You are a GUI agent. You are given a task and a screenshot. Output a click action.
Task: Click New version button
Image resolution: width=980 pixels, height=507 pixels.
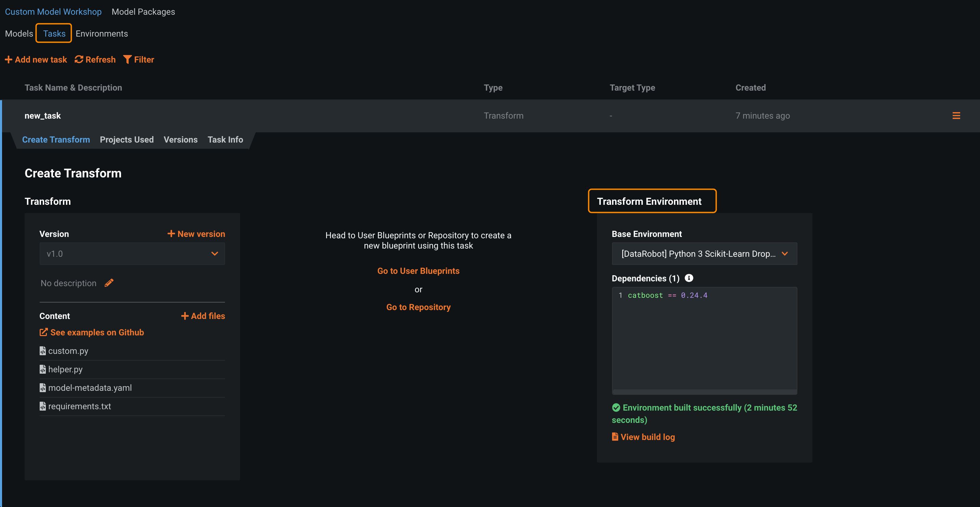(196, 234)
